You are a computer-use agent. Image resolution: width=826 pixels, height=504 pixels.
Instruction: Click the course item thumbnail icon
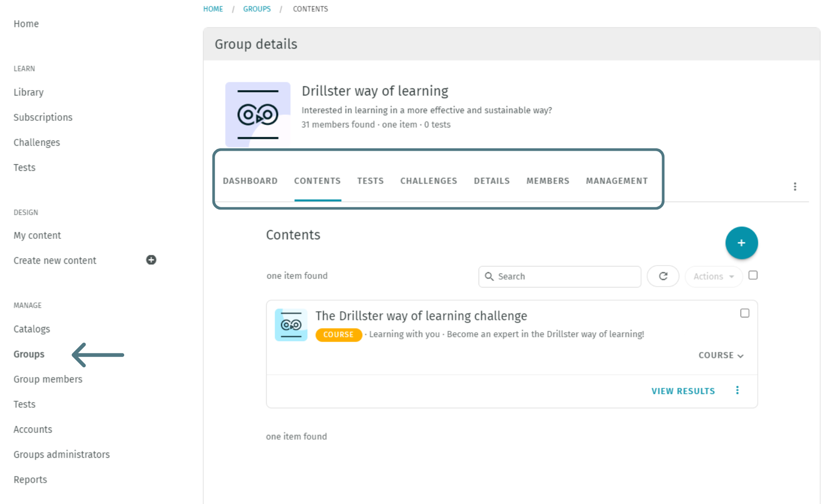pos(290,325)
